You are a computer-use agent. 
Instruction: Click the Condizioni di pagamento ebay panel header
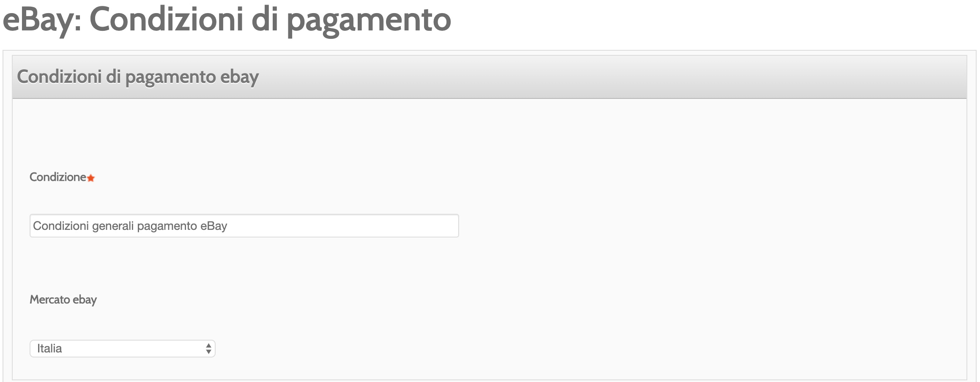click(x=490, y=77)
